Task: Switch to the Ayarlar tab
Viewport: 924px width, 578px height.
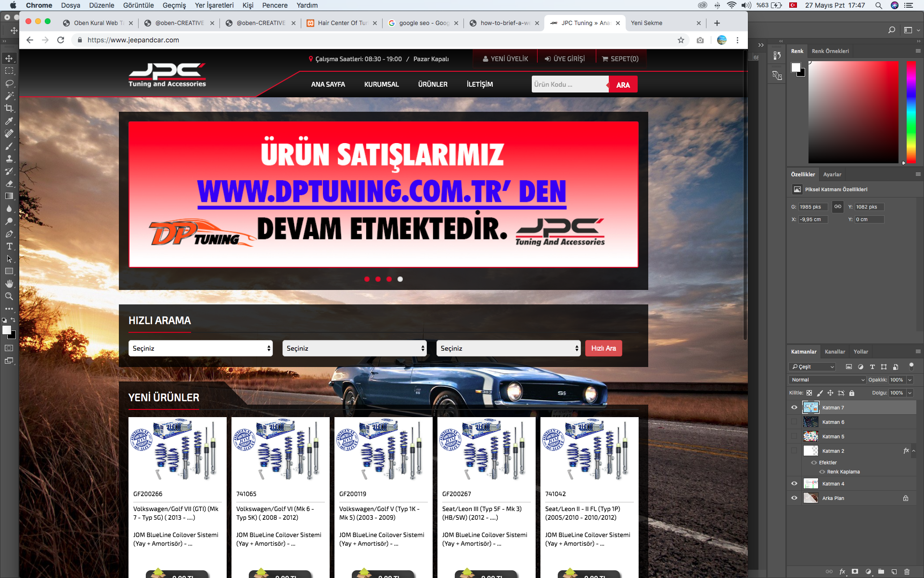Action: click(832, 174)
